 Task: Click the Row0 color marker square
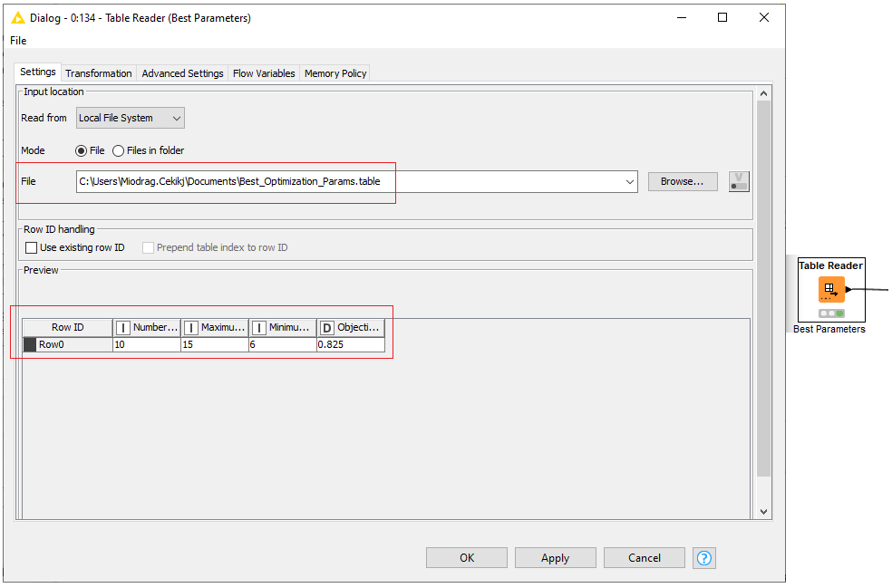[30, 344]
